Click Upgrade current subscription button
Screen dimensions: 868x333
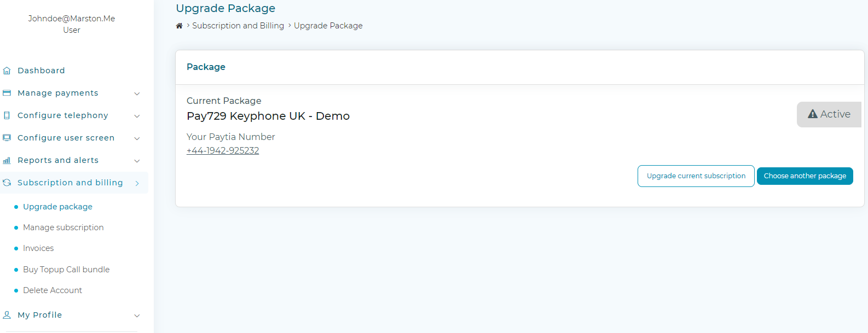click(x=696, y=176)
